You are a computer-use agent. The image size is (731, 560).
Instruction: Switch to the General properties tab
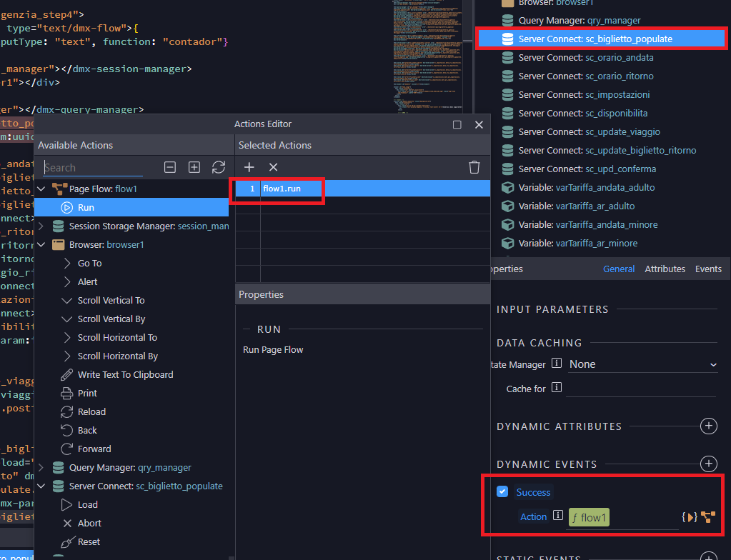pyautogui.click(x=619, y=269)
